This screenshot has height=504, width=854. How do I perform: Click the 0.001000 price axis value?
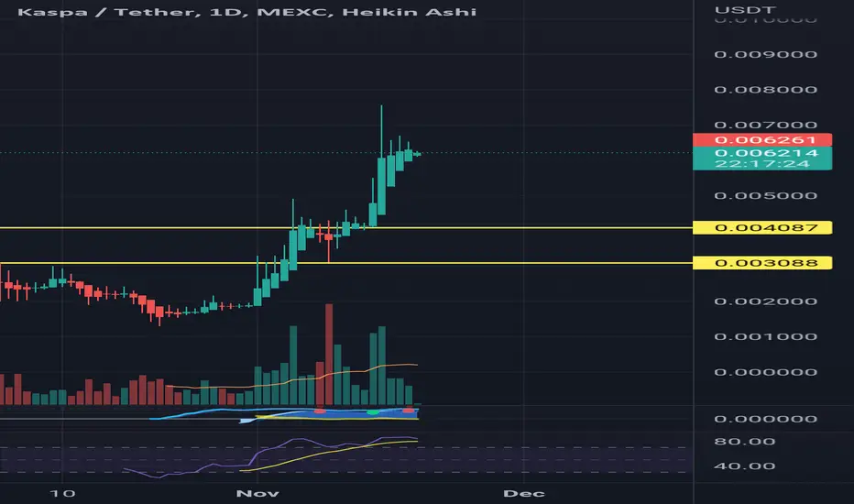tap(765, 336)
